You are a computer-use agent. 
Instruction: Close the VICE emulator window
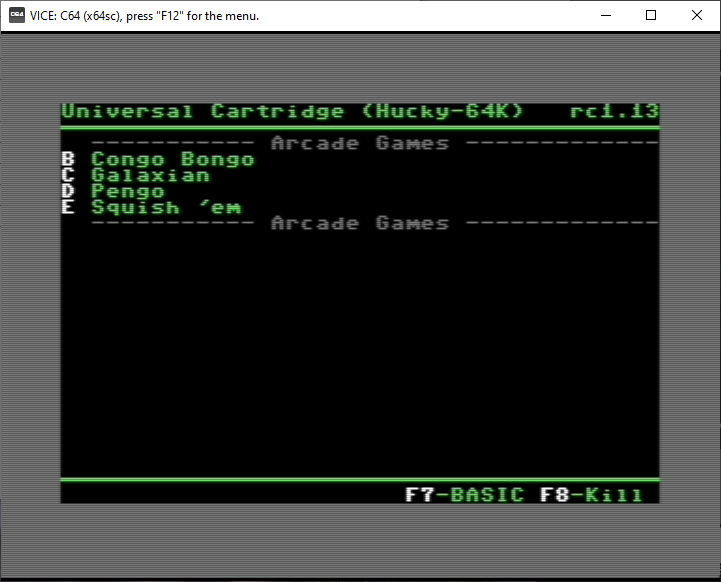(x=697, y=15)
